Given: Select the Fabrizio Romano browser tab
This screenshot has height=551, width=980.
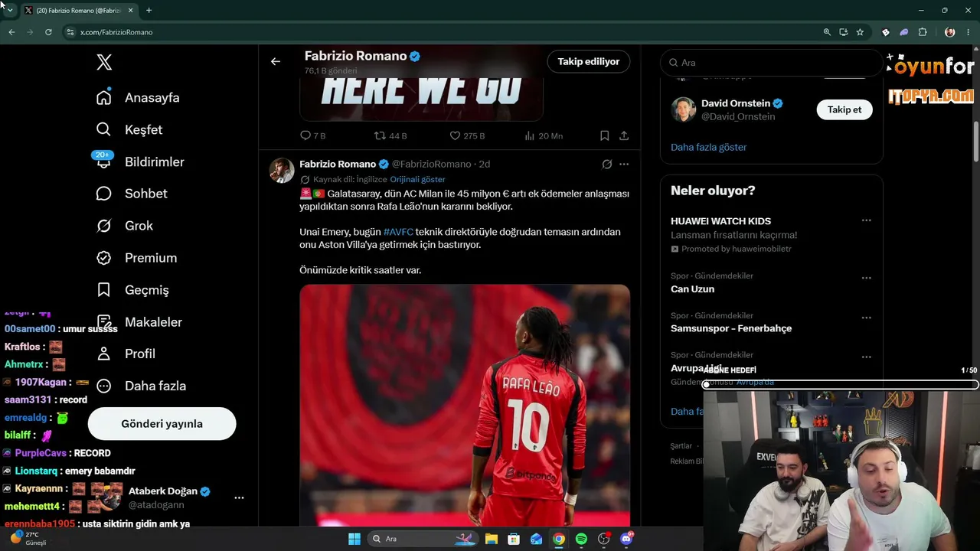Looking at the screenshot, I should point(79,11).
